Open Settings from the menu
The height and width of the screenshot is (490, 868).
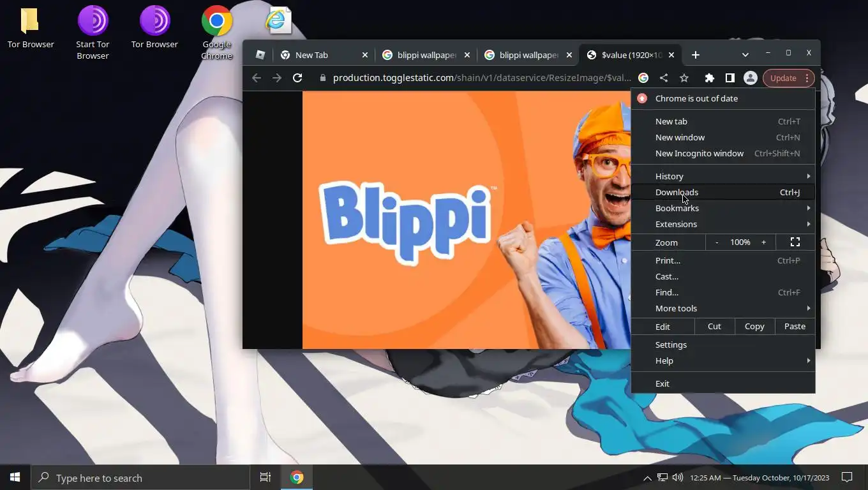coord(723,345)
